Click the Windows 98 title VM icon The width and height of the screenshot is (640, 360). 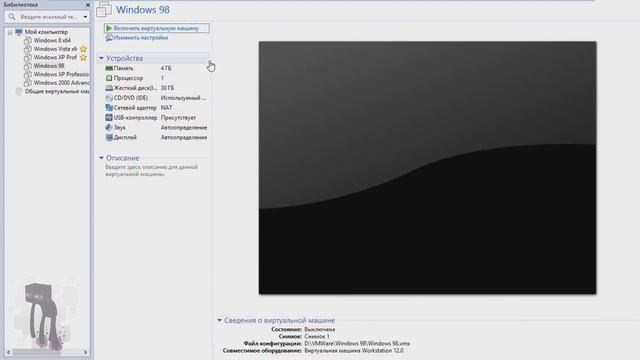[x=104, y=10]
